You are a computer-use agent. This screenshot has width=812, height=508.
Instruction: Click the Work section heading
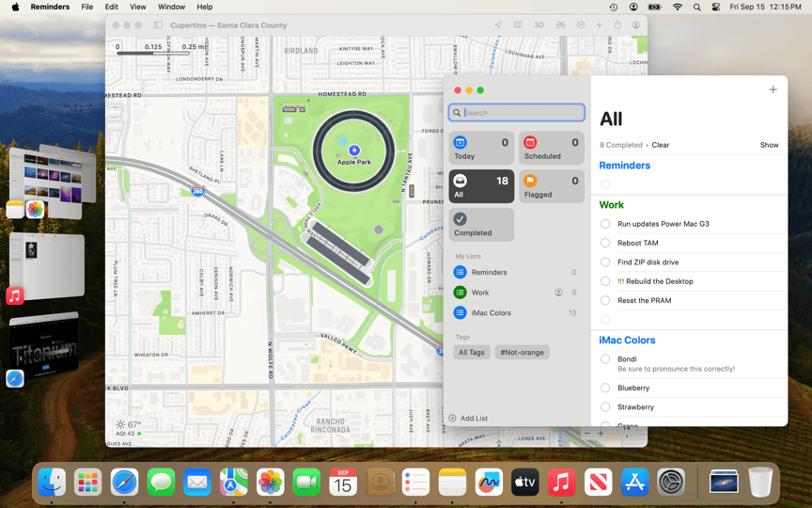point(612,205)
